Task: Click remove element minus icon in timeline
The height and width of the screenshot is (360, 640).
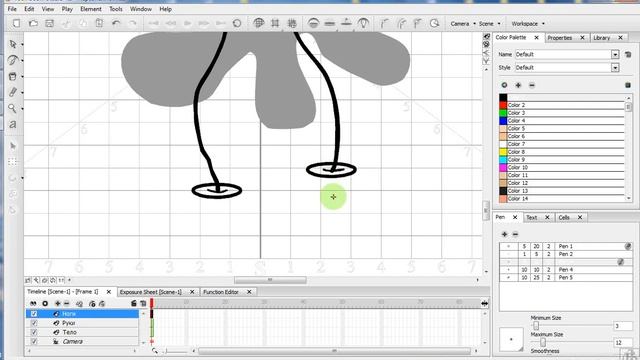Action: (67, 304)
